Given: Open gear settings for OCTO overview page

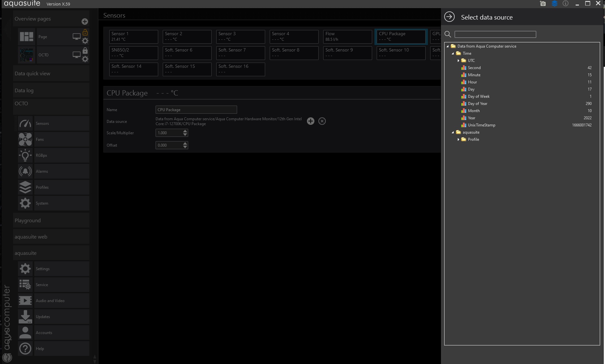Looking at the screenshot, I should [85, 59].
